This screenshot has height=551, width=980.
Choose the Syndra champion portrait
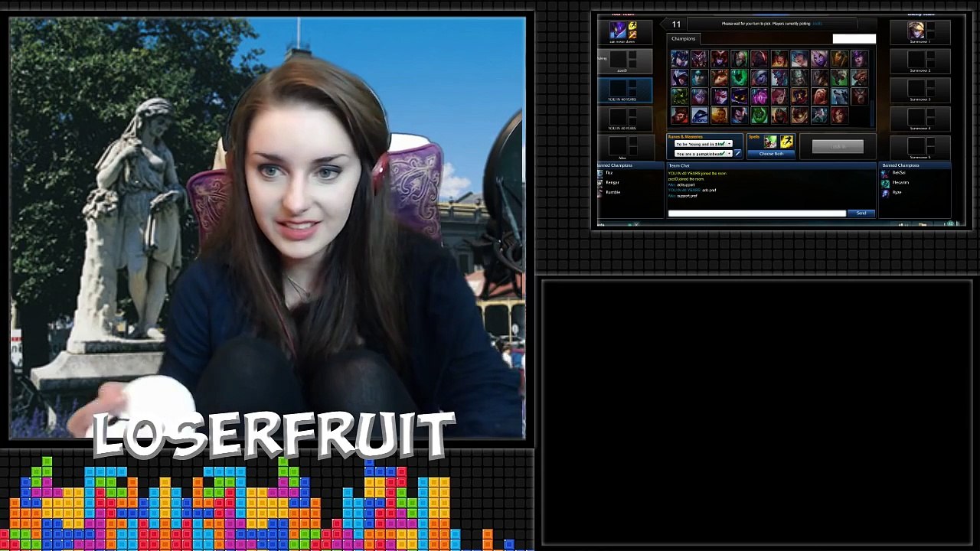859,59
